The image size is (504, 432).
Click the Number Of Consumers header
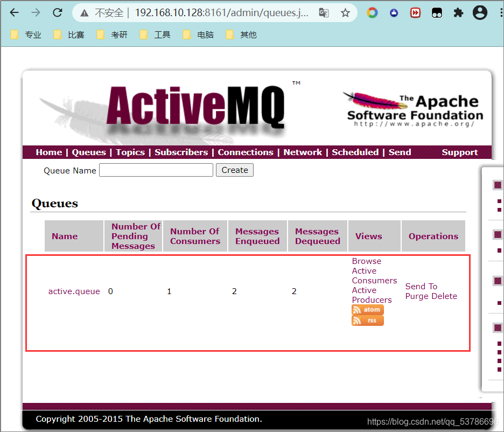click(x=195, y=236)
